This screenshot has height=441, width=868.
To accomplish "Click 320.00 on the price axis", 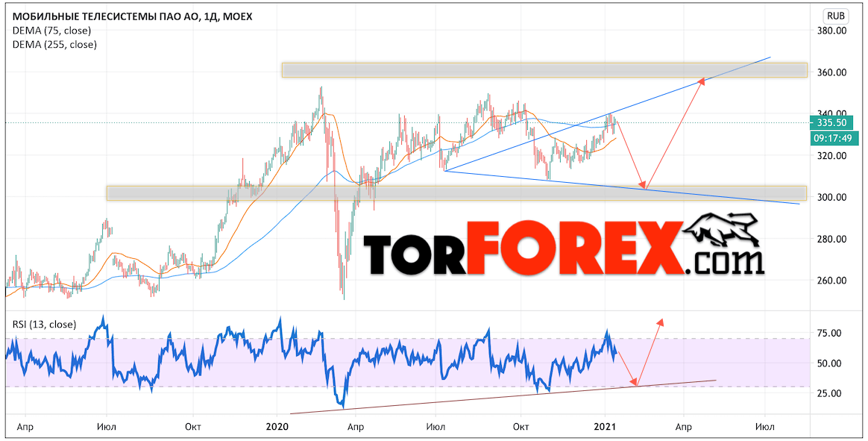I will 831,156.
